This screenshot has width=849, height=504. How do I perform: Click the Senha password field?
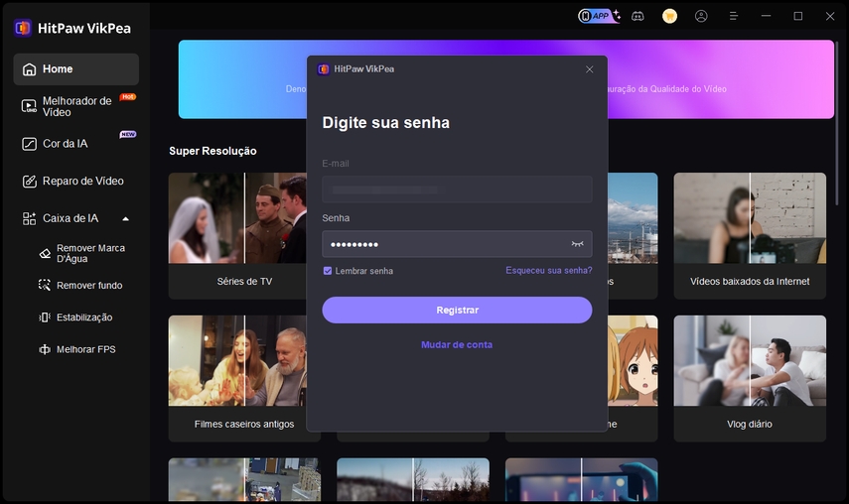[442, 244]
